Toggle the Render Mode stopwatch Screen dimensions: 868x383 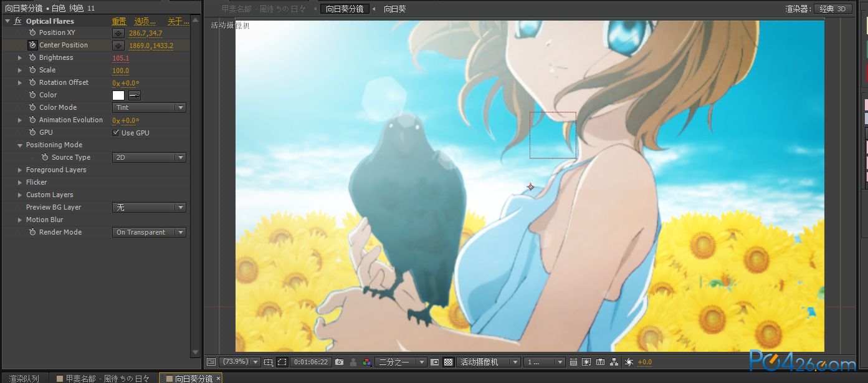(x=32, y=232)
